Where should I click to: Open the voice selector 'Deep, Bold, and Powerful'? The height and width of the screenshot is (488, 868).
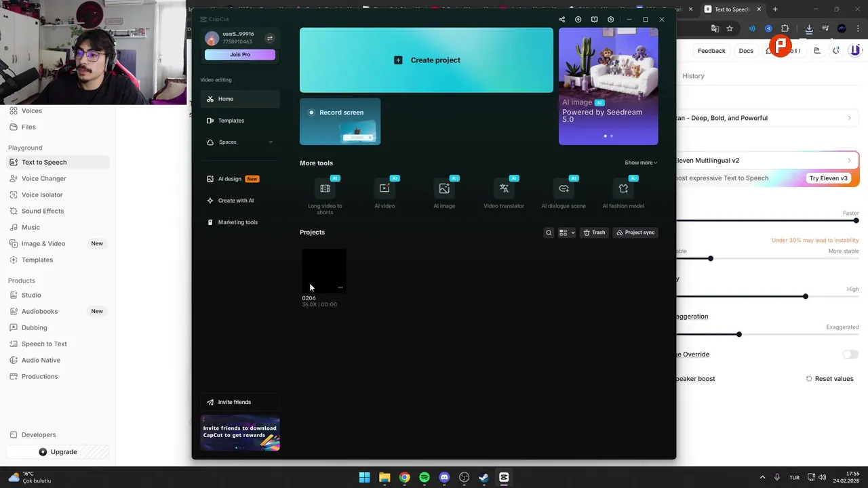pos(767,118)
